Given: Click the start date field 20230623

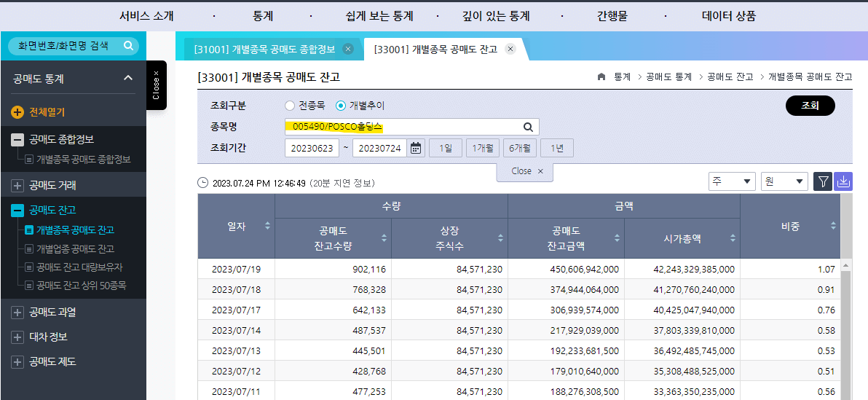Looking at the screenshot, I should 312,148.
